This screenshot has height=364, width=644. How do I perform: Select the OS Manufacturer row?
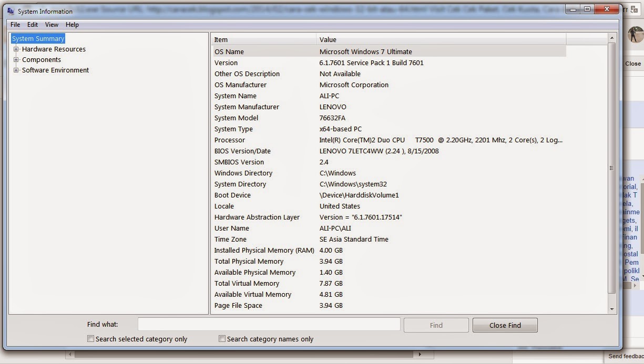click(x=389, y=85)
